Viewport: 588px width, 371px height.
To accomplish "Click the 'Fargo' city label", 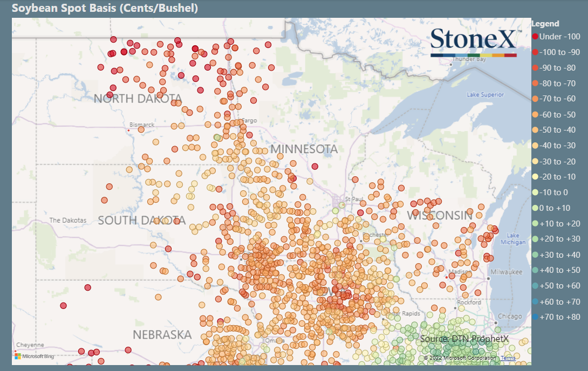I will pos(249,120).
